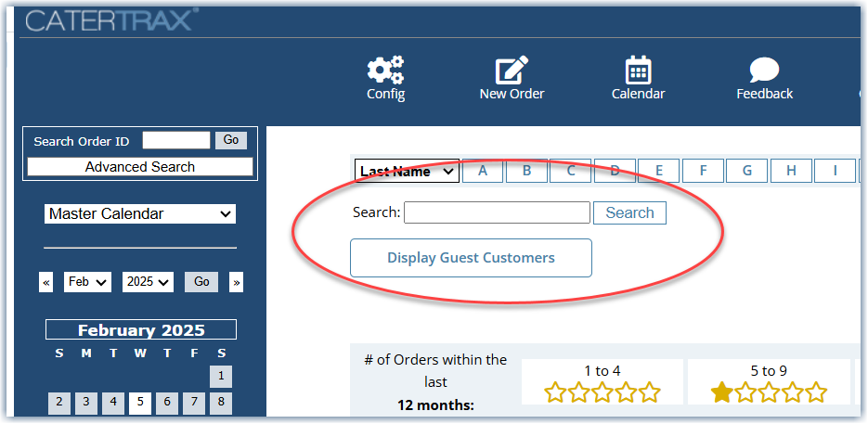Image resolution: width=868 pixels, height=424 pixels.
Task: Click Display Guest Customers button
Action: coord(471,258)
